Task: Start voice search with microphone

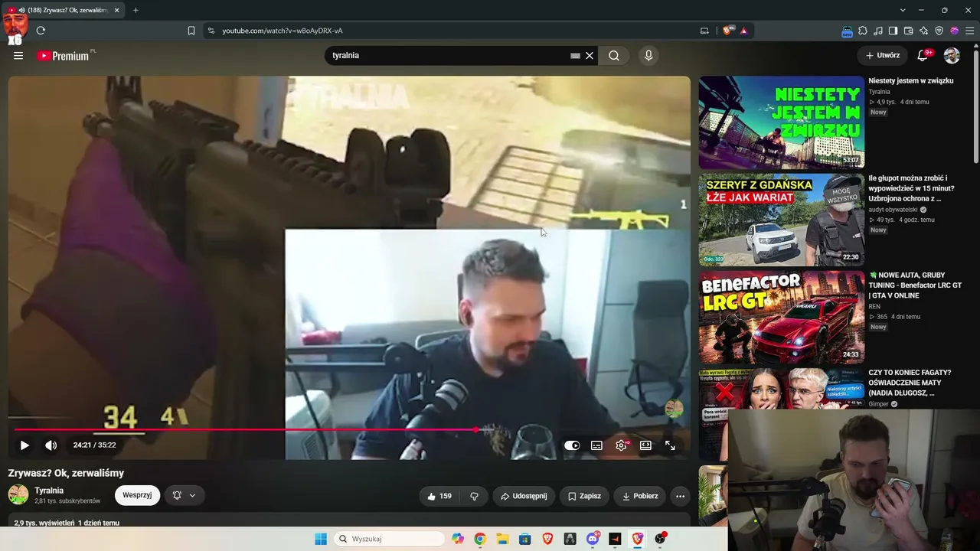Action: click(648, 56)
